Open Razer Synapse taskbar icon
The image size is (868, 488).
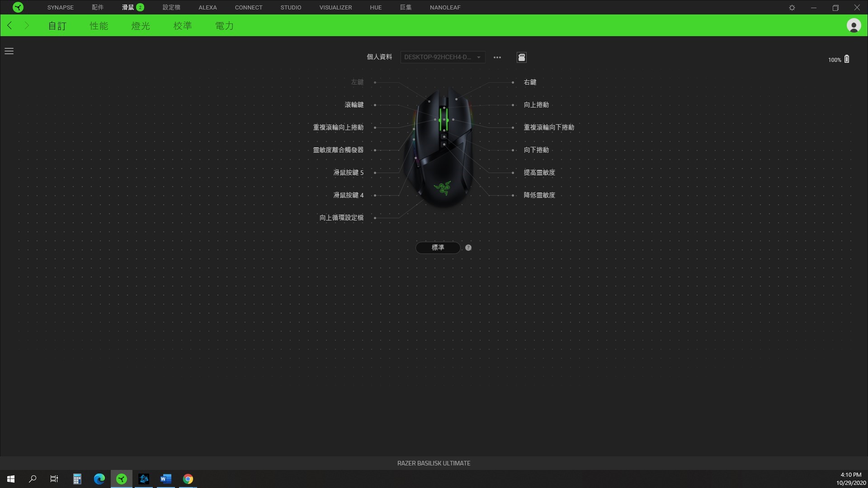tap(122, 479)
